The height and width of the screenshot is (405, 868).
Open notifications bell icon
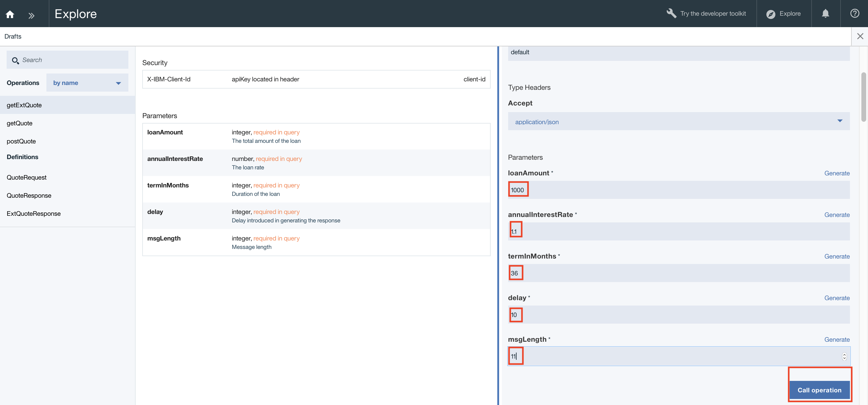click(x=825, y=13)
